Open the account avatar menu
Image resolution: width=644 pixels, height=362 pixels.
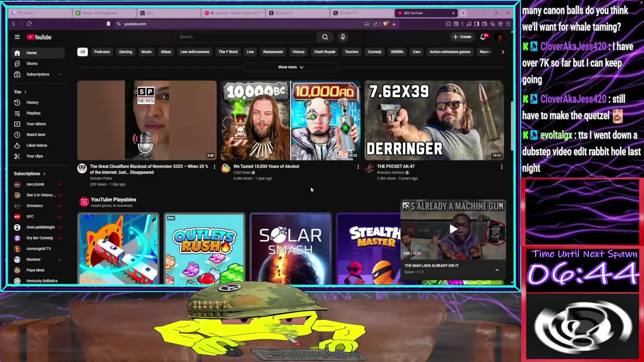point(499,37)
